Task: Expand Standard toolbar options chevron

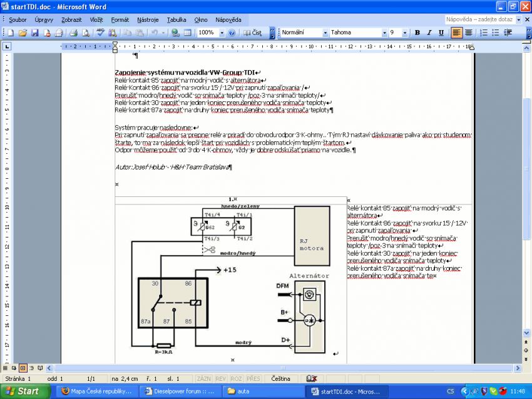Action: [272, 33]
